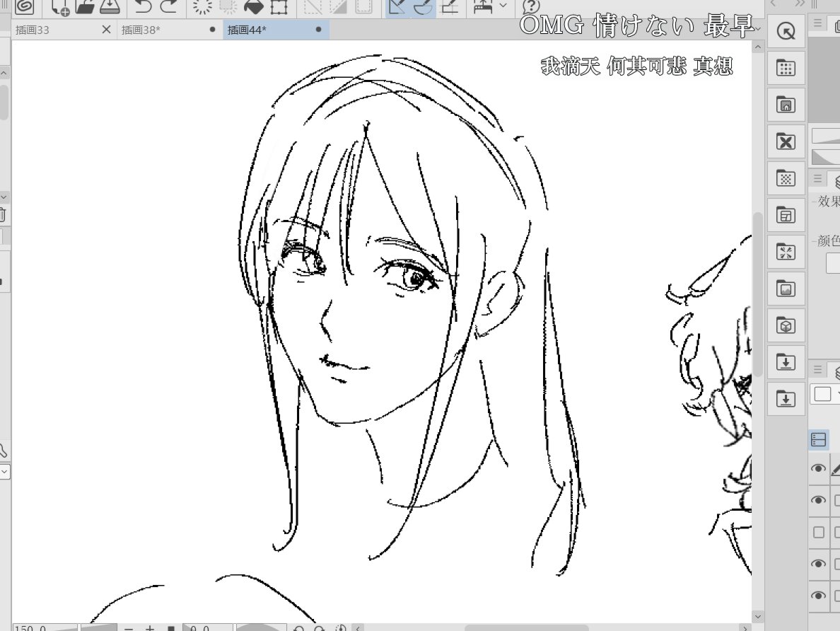The image size is (840, 631).
Task: Click the canvas scroll-up arrow
Action: coord(757,47)
